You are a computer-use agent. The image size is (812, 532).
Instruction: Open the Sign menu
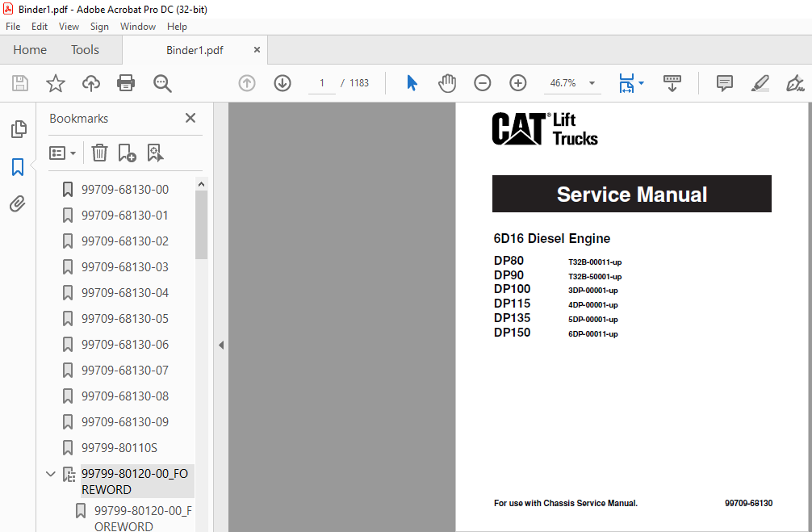[x=99, y=27]
